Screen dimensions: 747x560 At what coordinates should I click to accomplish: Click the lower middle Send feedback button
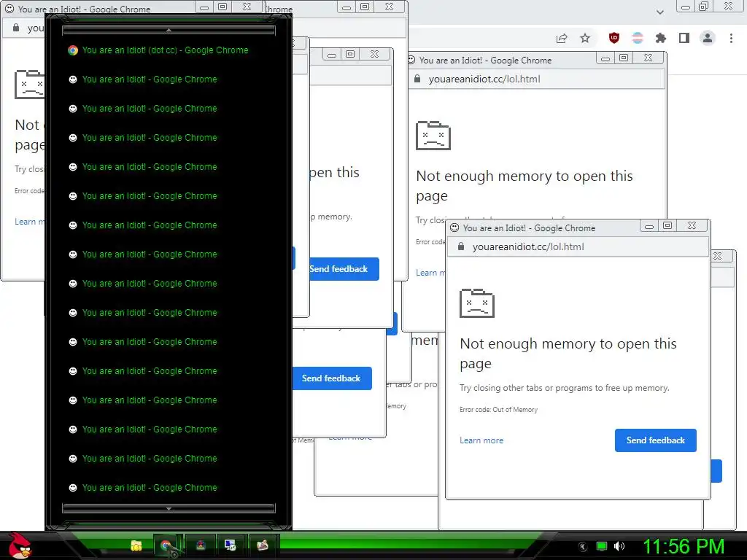tap(332, 378)
